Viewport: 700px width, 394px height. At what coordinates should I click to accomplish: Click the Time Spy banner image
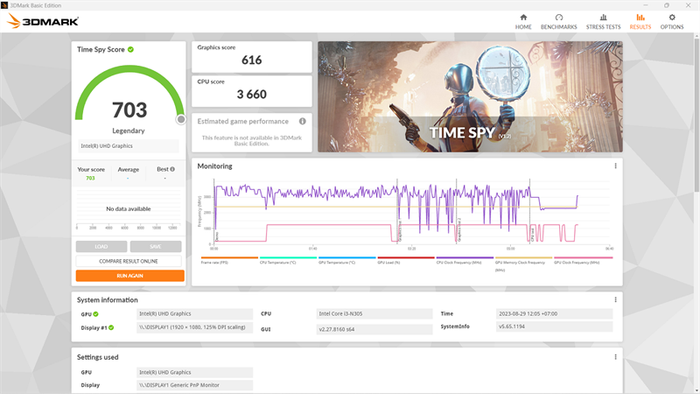coord(470,97)
